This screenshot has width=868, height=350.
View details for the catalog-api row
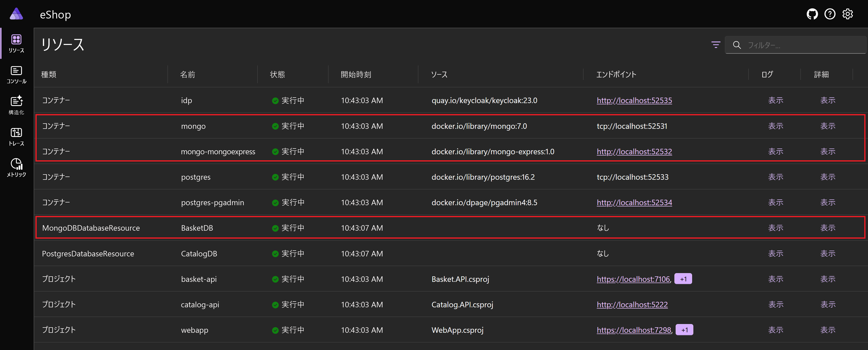tap(828, 305)
